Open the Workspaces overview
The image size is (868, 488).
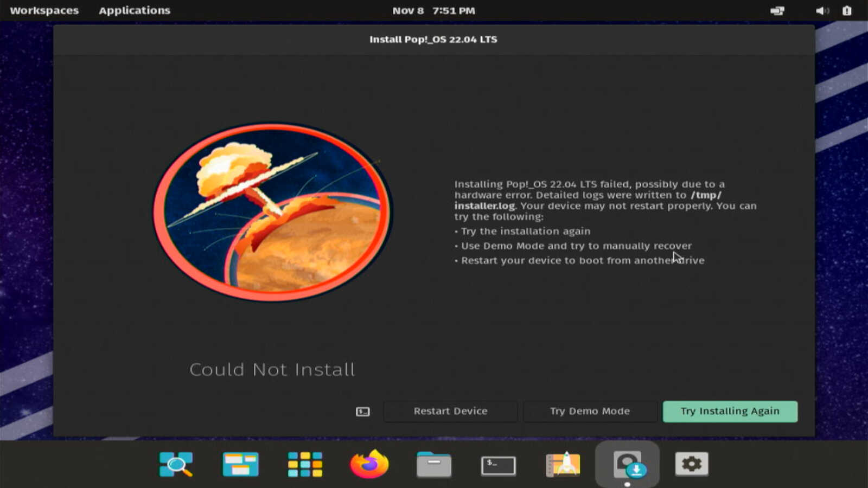pyautogui.click(x=44, y=10)
